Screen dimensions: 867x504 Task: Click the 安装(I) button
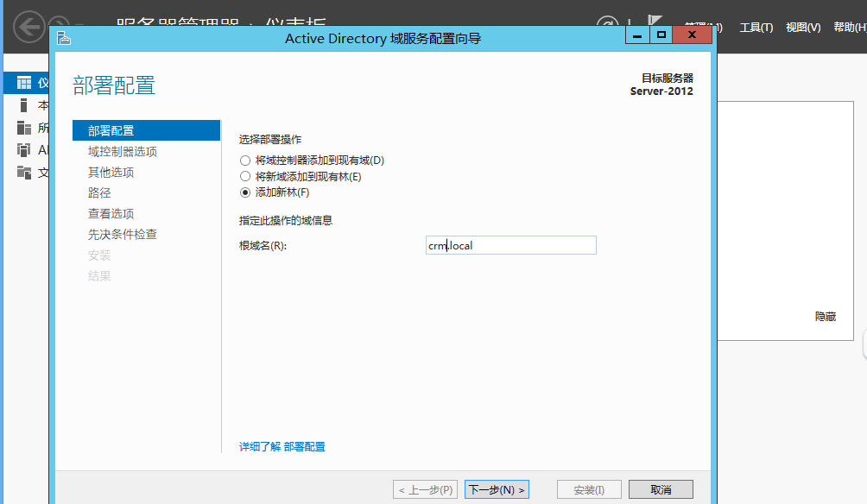(589, 489)
